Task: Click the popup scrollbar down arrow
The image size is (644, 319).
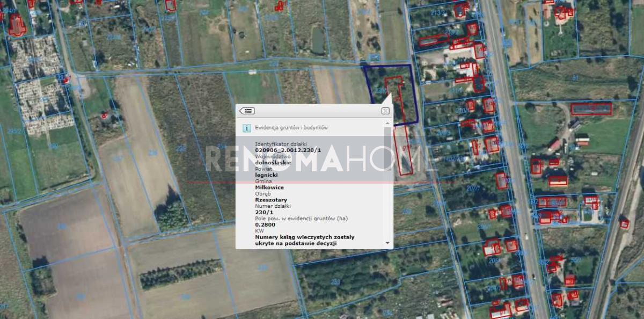Action: tap(387, 243)
